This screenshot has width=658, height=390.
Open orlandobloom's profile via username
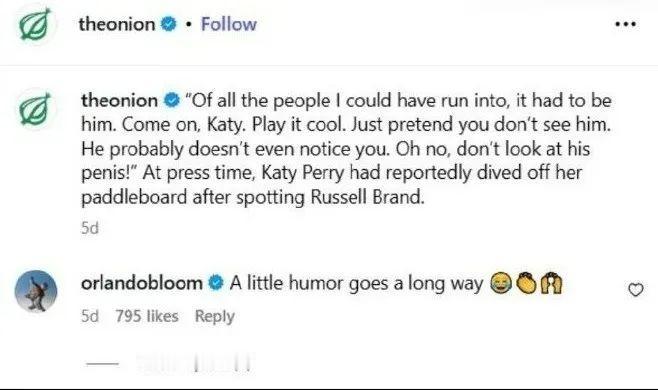pos(142,283)
